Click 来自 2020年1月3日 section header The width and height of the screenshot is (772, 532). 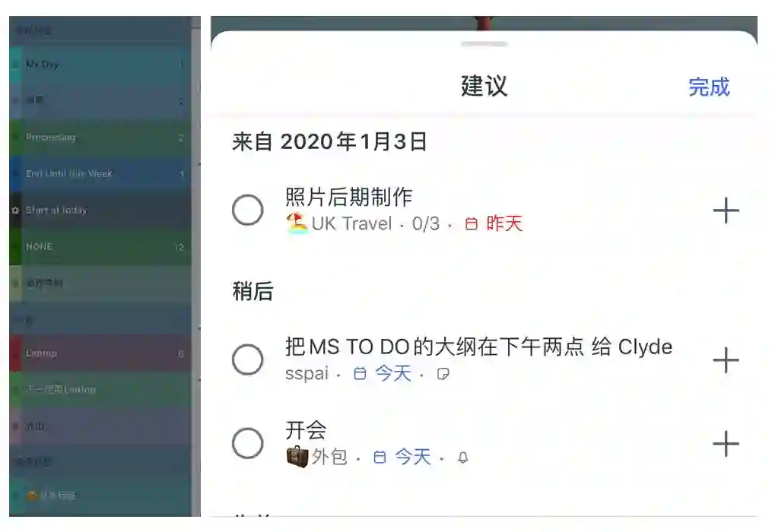click(x=329, y=141)
